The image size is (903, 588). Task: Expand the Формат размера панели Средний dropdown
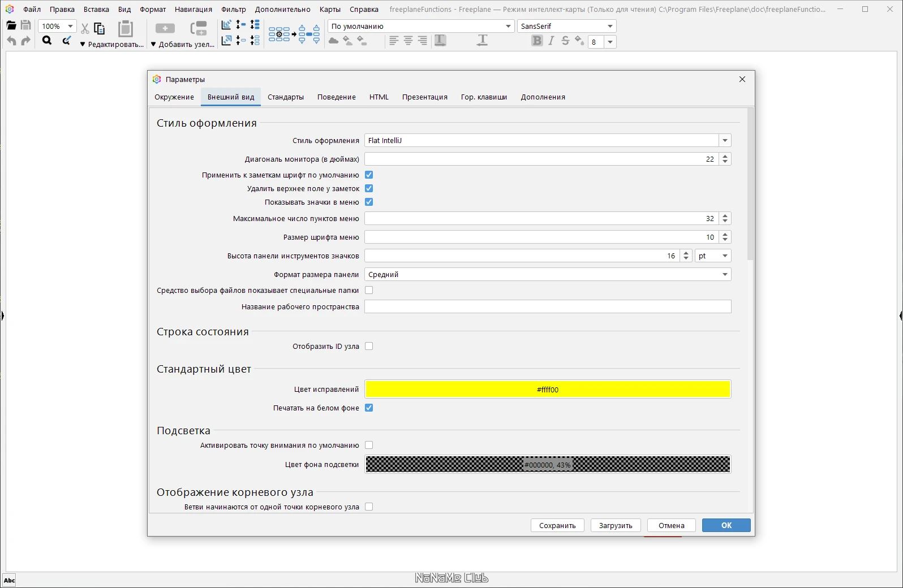(x=548, y=274)
